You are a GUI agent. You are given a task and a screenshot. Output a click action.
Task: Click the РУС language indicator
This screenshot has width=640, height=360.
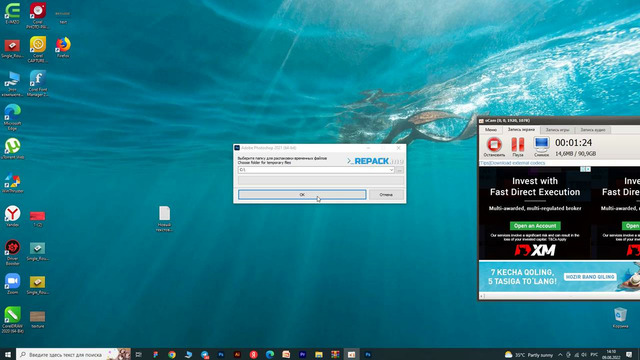coord(594,354)
